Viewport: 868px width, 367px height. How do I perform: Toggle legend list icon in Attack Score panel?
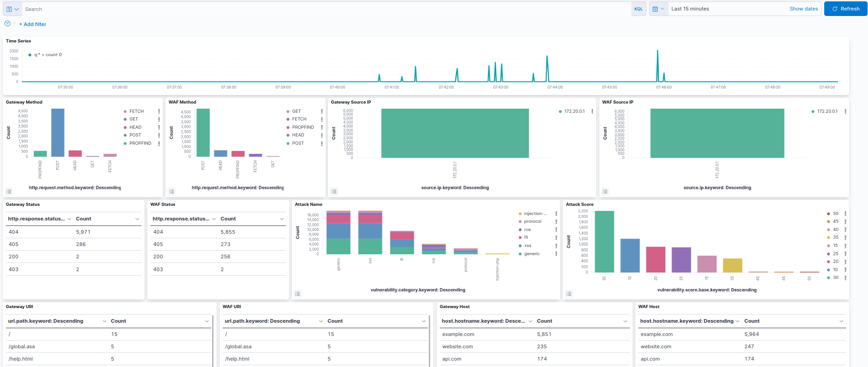pyautogui.click(x=569, y=294)
